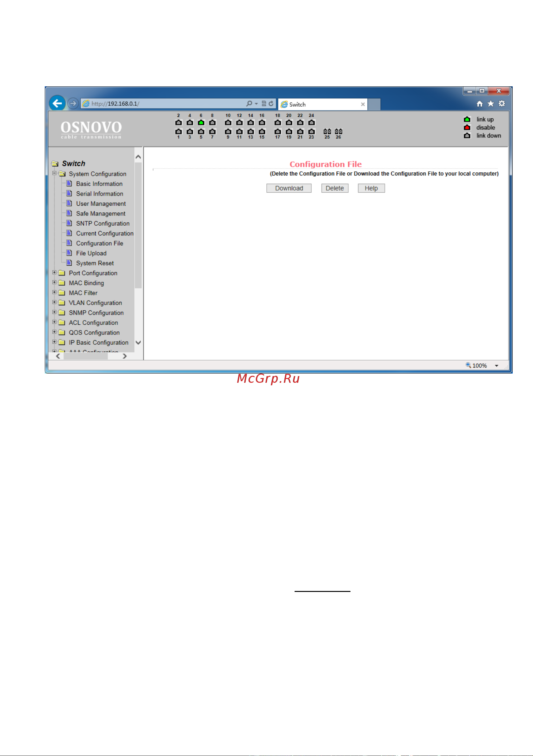Click sidebar scroll down arrow
533x756 pixels.
pos(138,342)
